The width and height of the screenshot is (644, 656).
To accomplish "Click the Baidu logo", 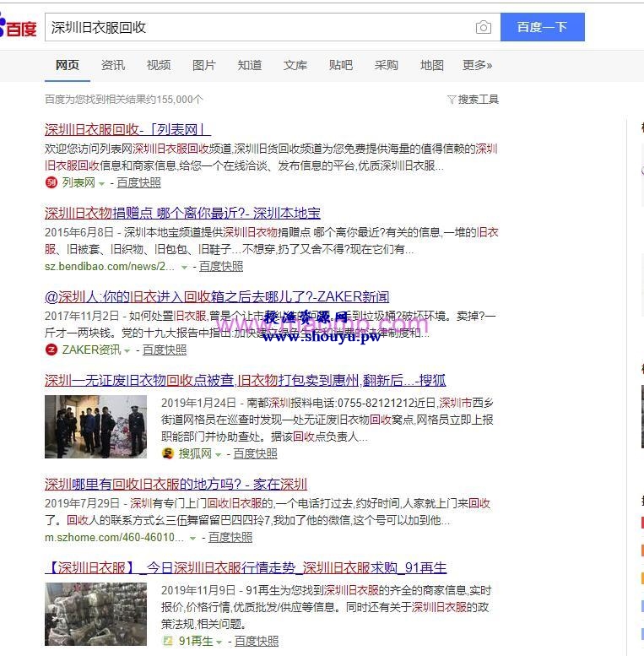I will tap(18, 26).
